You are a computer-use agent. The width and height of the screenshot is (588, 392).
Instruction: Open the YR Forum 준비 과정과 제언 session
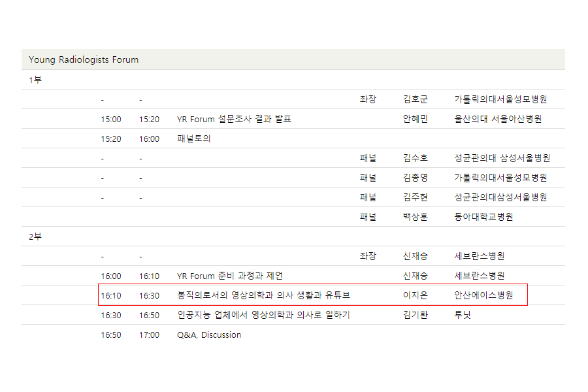click(x=230, y=276)
